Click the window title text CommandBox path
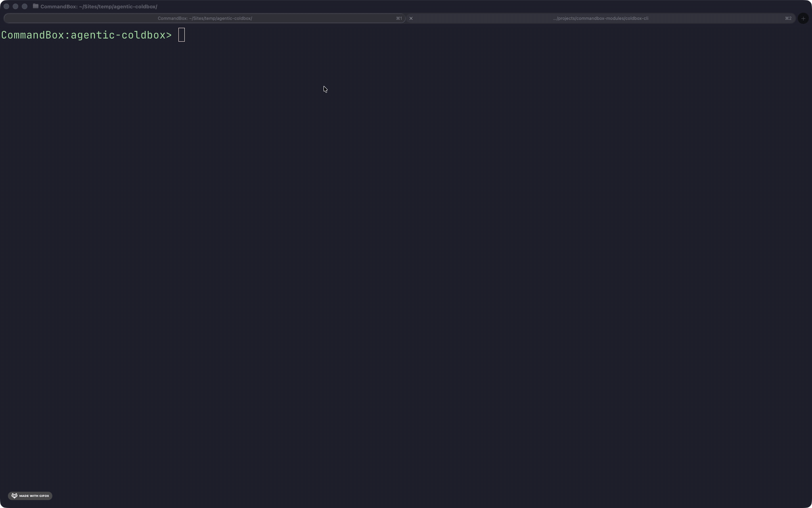The image size is (812, 508). [99, 6]
